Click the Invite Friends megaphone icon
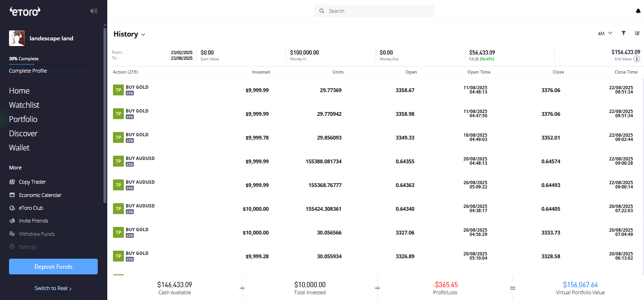The height and width of the screenshot is (300, 644). click(x=12, y=221)
